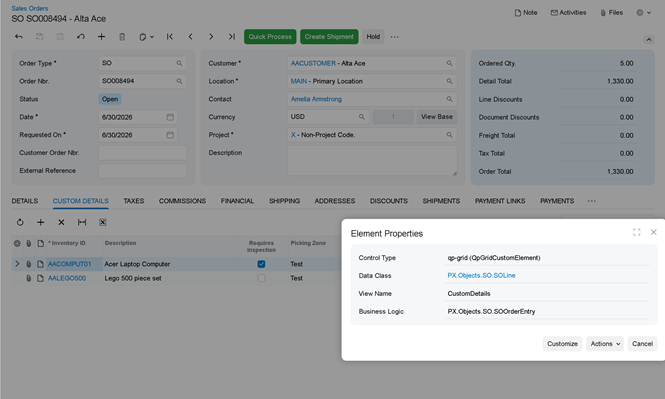665x399 pixels.
Task: Open the Date calendar picker
Action: click(170, 117)
